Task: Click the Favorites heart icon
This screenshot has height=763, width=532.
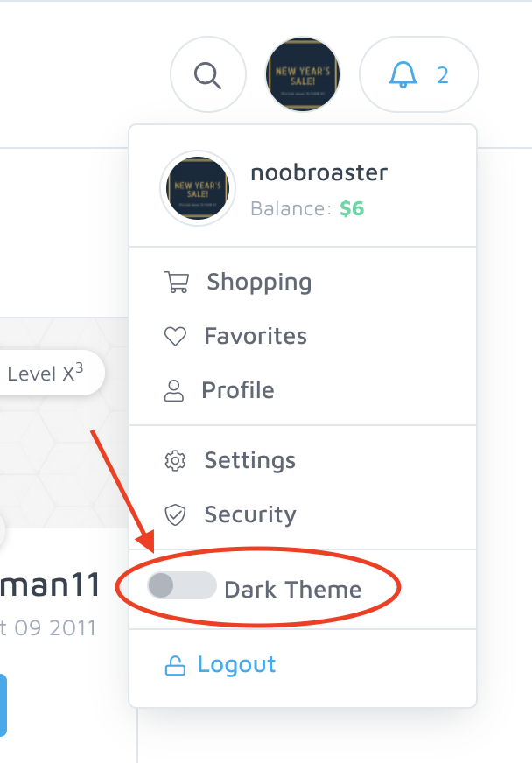Action: coord(175,337)
